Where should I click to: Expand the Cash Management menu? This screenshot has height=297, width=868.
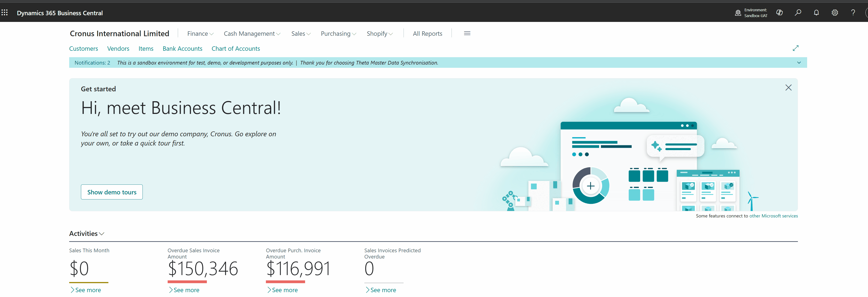[252, 34]
